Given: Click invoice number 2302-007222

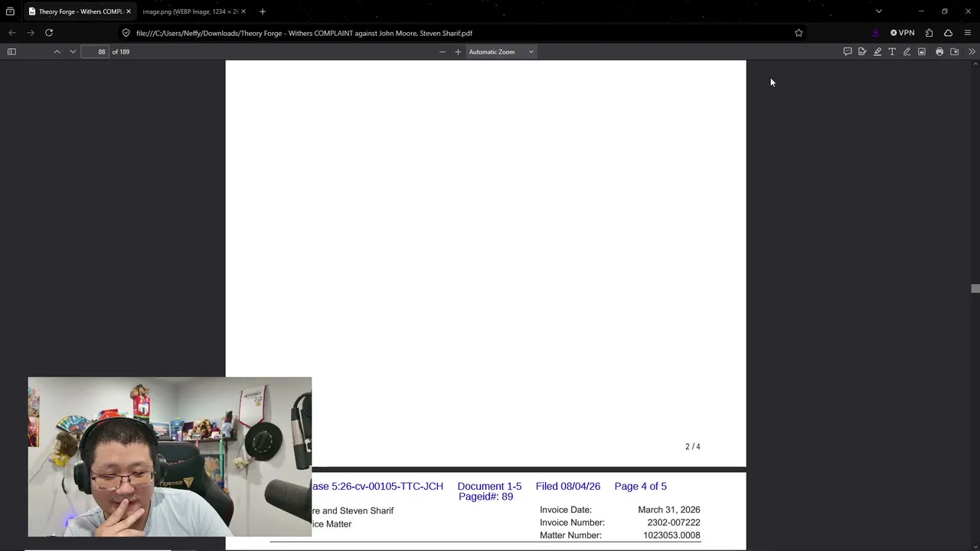Looking at the screenshot, I should click(x=674, y=523).
